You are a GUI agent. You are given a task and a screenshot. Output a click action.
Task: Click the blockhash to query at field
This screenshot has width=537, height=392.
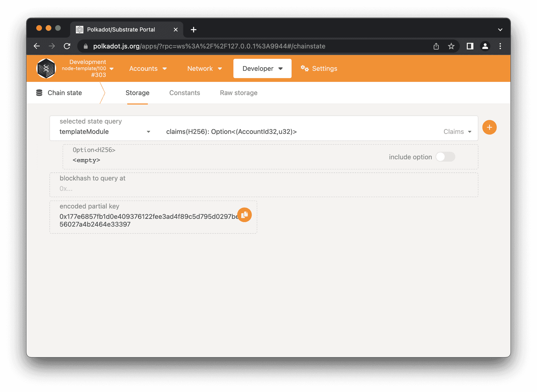263,188
